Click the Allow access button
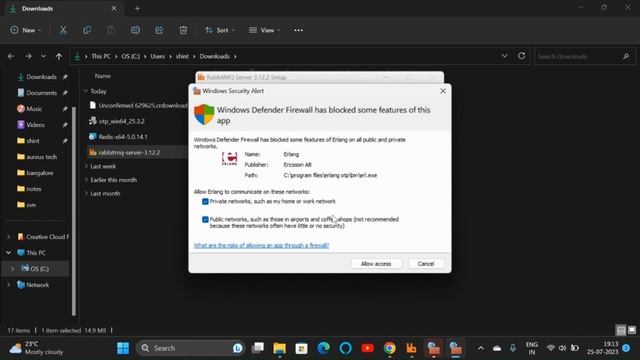The height and width of the screenshot is (360, 640). (376, 264)
